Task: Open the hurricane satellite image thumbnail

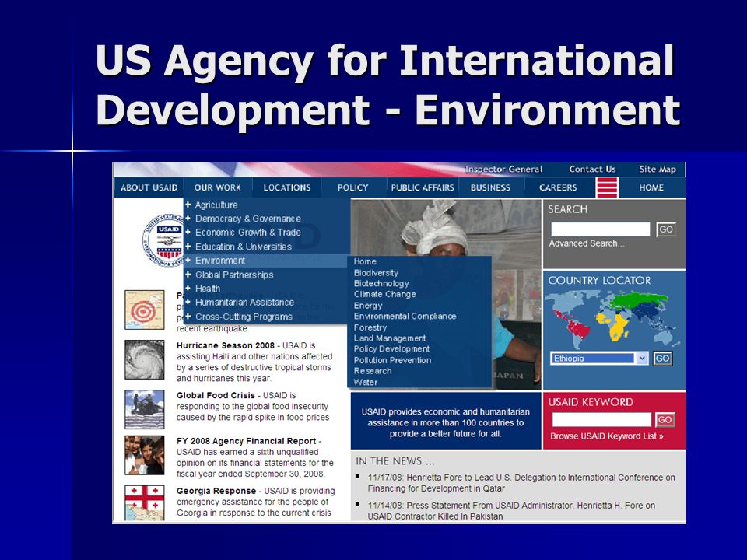Action: [145, 359]
